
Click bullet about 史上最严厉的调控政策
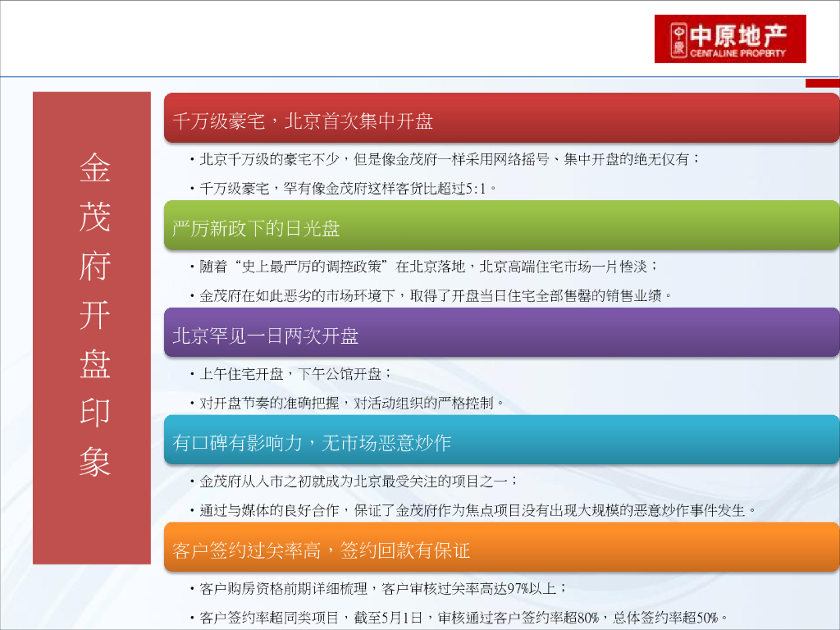click(x=424, y=267)
